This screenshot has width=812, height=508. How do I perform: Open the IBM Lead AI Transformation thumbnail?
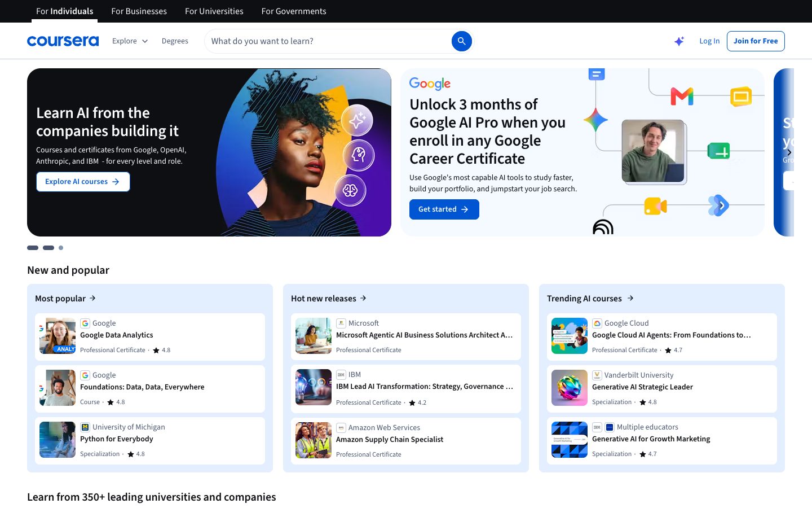(314, 387)
